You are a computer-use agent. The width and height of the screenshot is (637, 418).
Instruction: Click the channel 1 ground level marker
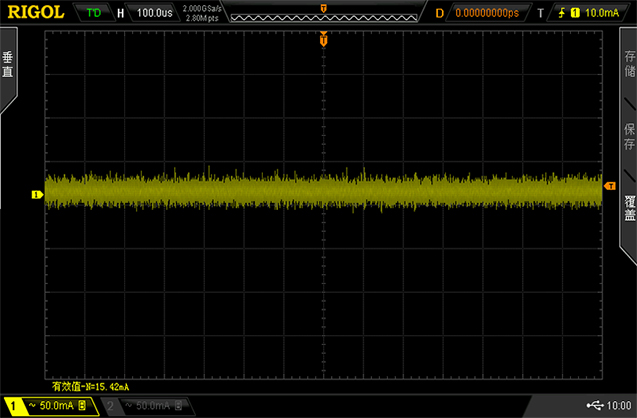click(37, 195)
